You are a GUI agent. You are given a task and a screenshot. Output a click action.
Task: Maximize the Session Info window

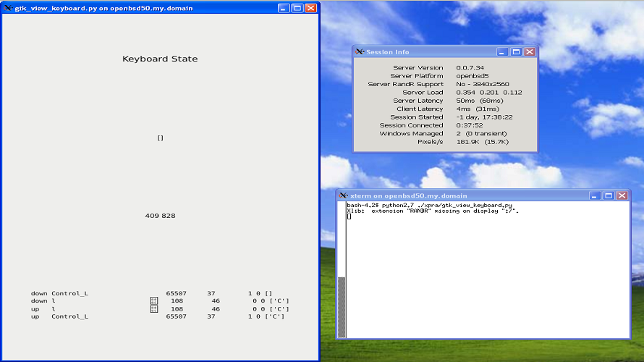pos(516,52)
